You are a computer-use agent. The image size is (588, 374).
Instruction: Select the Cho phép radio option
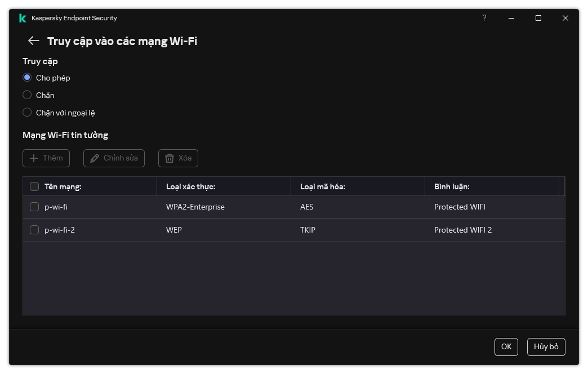pyautogui.click(x=27, y=78)
